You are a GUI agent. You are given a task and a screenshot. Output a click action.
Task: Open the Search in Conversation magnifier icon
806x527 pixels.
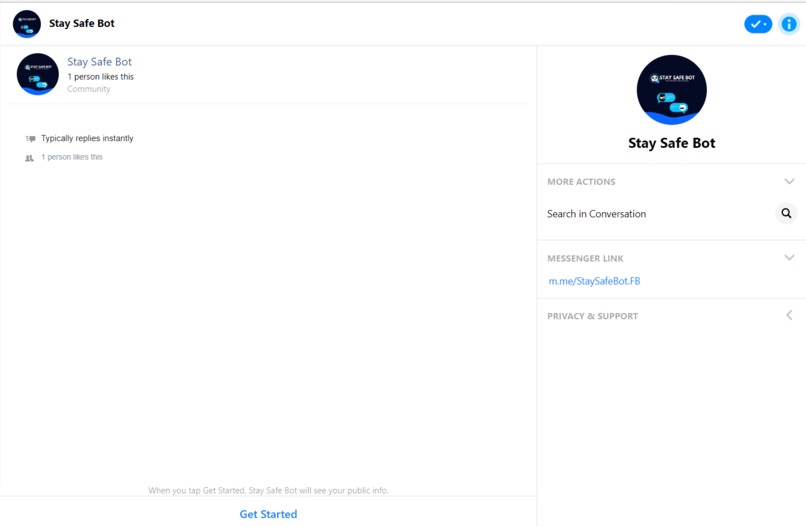pos(786,213)
